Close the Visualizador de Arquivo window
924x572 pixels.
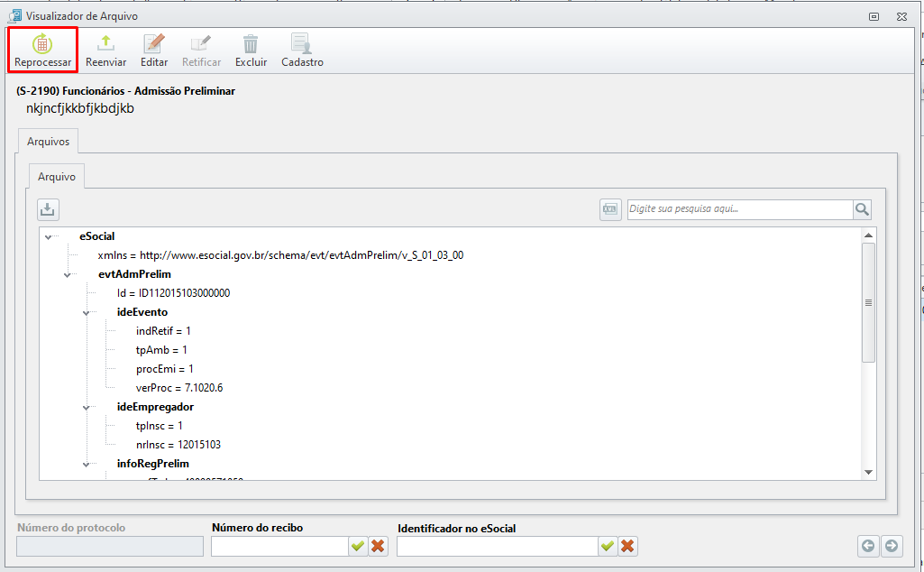pos(901,16)
